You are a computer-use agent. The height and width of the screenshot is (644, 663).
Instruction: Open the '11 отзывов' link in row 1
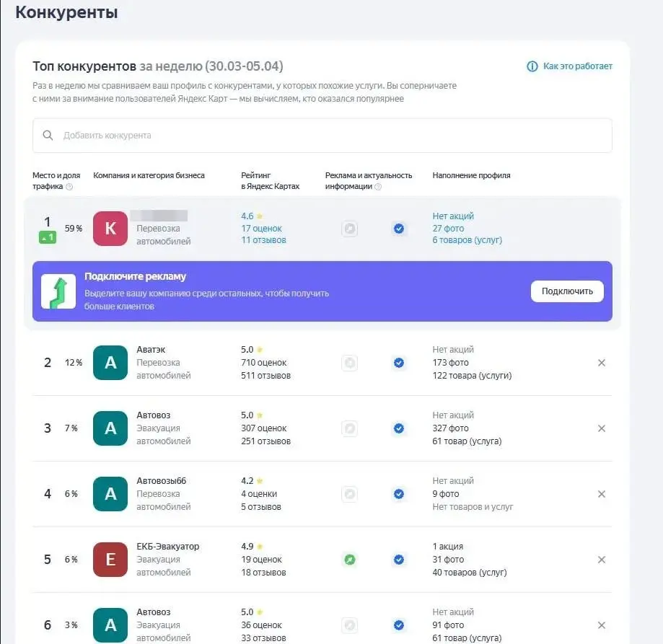tap(263, 240)
